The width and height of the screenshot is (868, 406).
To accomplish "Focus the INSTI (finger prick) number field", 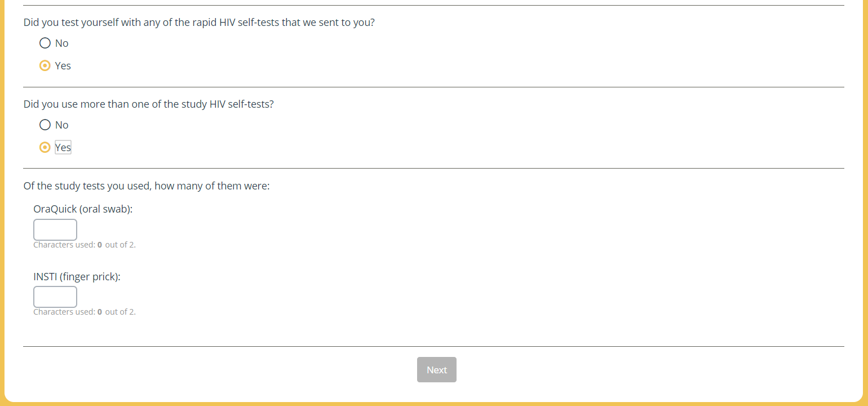I will coord(55,297).
